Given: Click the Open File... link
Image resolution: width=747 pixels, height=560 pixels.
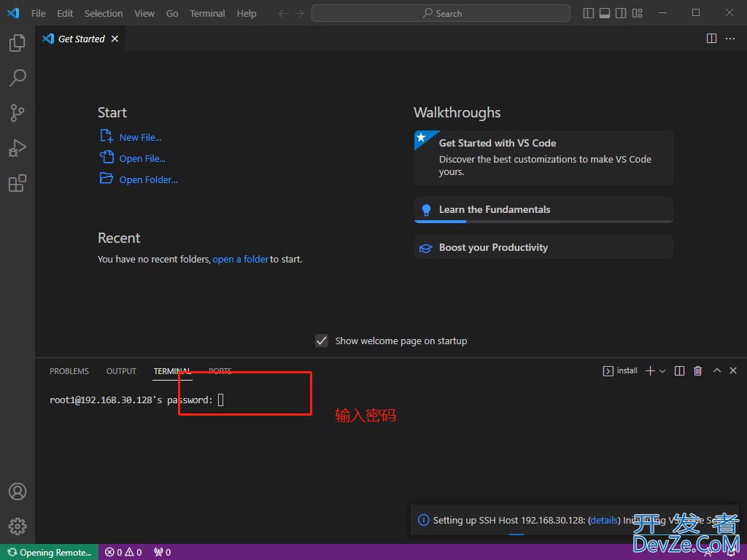Looking at the screenshot, I should click(x=142, y=158).
